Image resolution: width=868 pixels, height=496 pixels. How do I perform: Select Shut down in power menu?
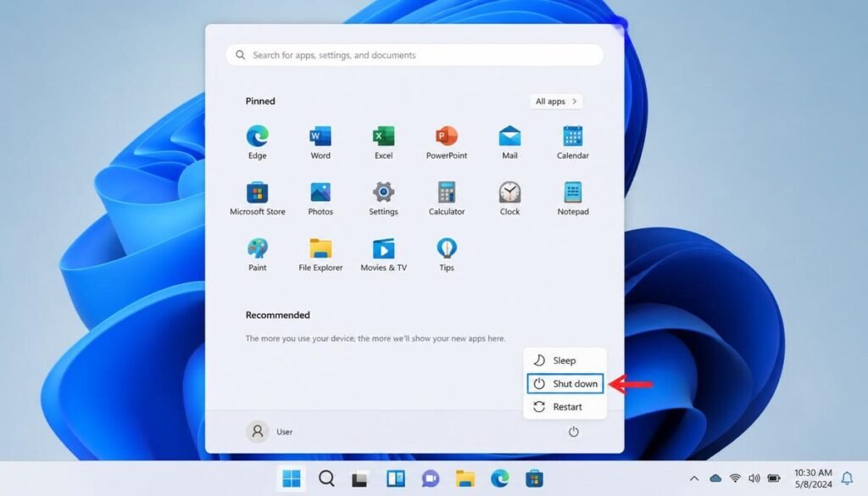point(565,383)
